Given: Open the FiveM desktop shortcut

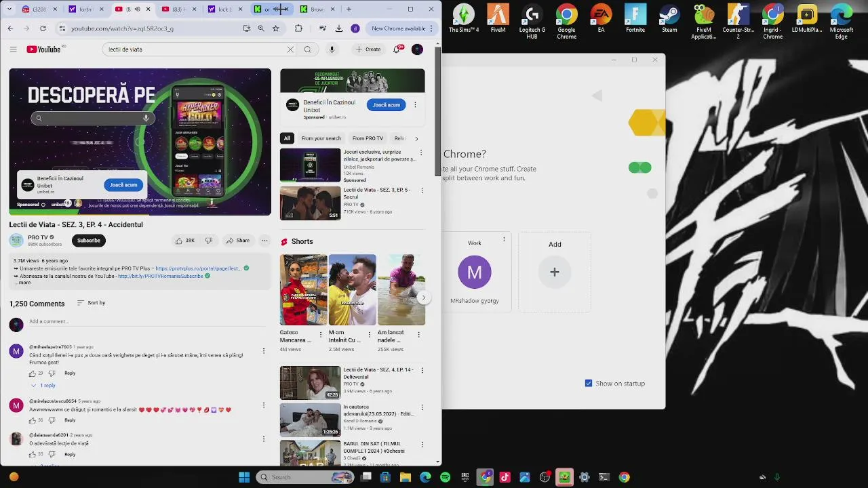Looking at the screenshot, I should coord(498,20).
